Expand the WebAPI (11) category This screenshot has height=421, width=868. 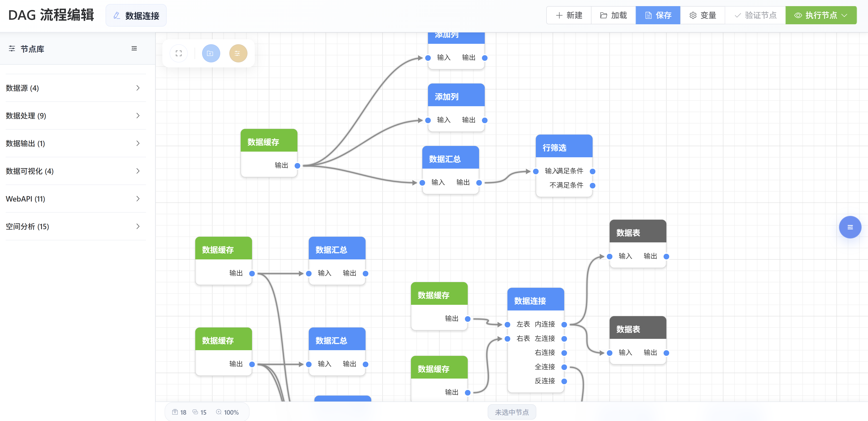click(x=138, y=199)
